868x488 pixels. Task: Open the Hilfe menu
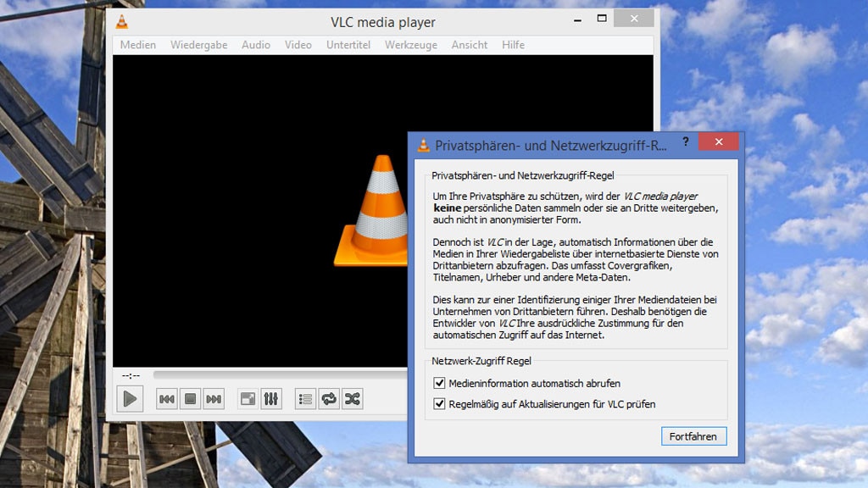513,45
